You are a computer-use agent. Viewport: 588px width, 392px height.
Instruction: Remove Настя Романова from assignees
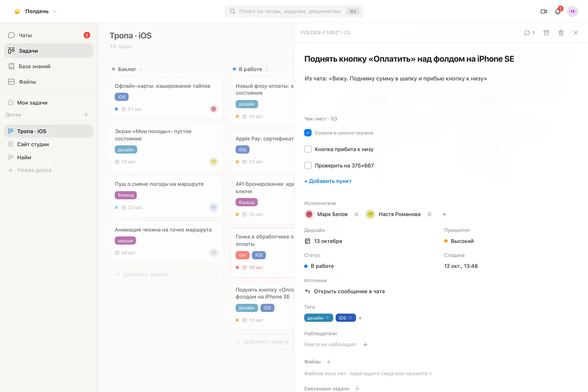coord(430,214)
